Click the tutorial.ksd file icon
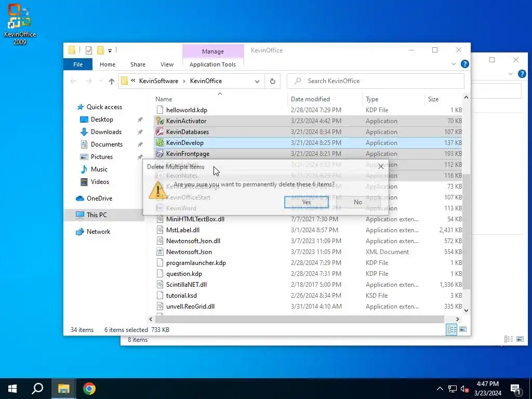Viewport: 532px width, 399px height. pyautogui.click(x=160, y=295)
